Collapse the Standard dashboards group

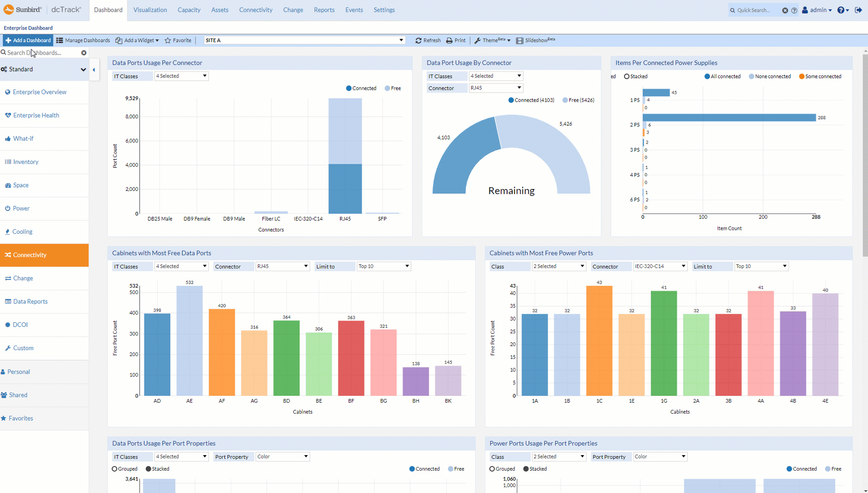83,69
